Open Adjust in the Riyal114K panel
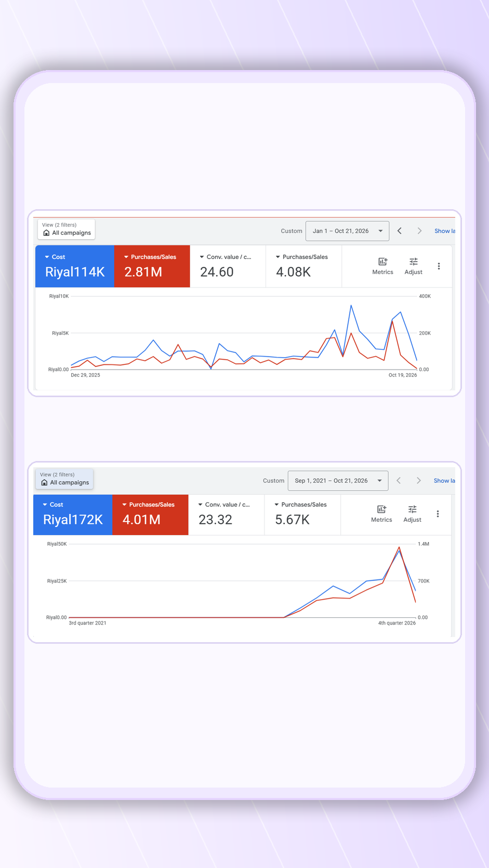Image resolution: width=489 pixels, height=868 pixels. click(x=413, y=266)
